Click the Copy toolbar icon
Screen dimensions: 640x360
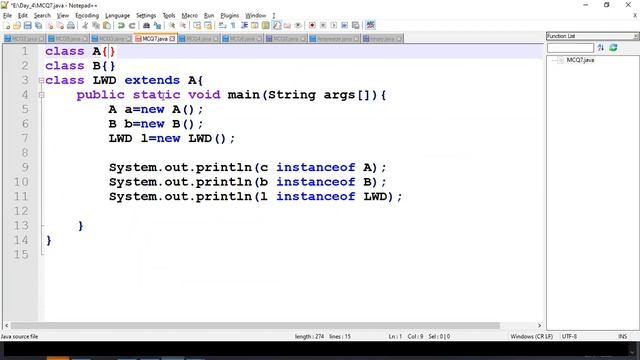[x=96, y=25]
